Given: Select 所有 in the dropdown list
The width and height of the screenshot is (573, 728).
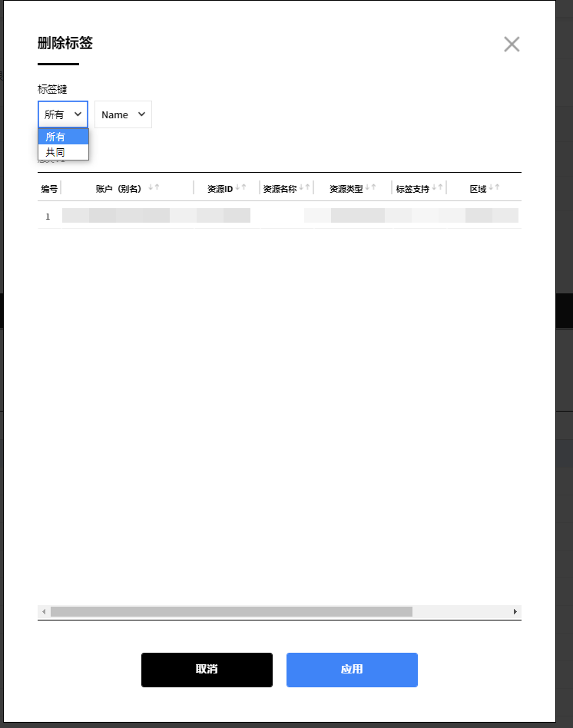Looking at the screenshot, I should coord(63,137).
